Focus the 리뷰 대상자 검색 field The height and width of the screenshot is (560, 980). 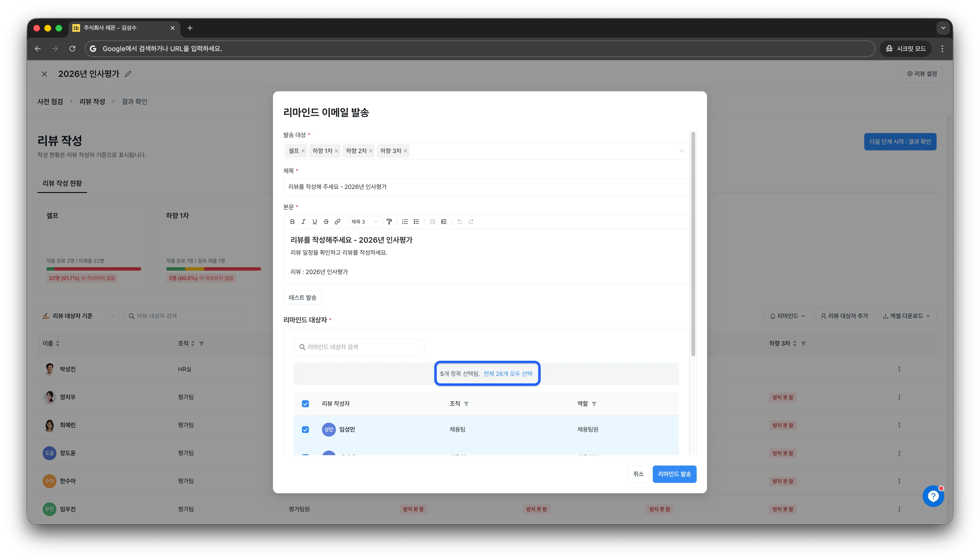(184, 316)
